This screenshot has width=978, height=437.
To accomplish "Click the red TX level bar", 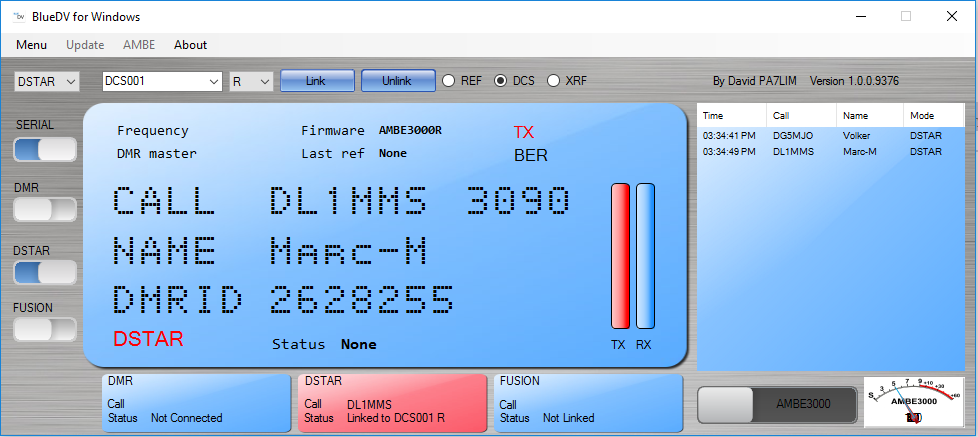I will [621, 256].
